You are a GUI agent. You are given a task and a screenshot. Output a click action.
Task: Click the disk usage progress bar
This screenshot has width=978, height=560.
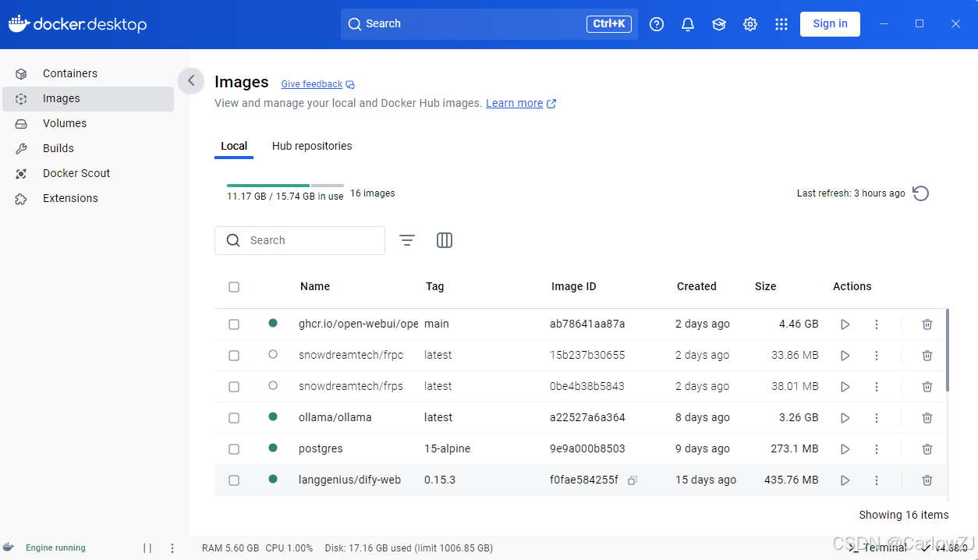(x=285, y=186)
